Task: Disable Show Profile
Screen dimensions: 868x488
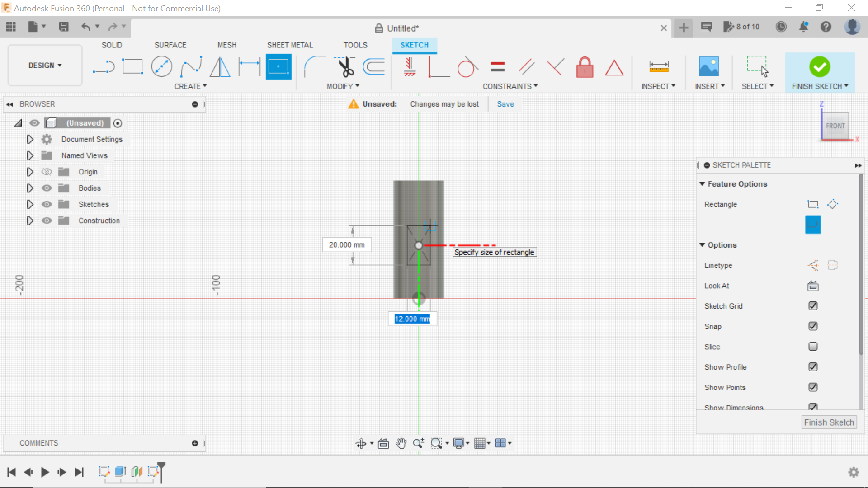Action: click(813, 367)
